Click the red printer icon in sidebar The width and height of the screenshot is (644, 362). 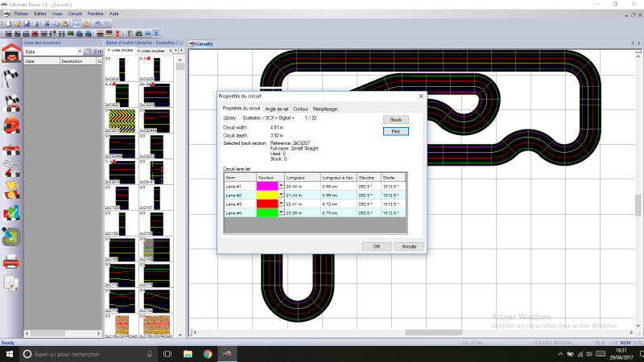pyautogui.click(x=11, y=260)
